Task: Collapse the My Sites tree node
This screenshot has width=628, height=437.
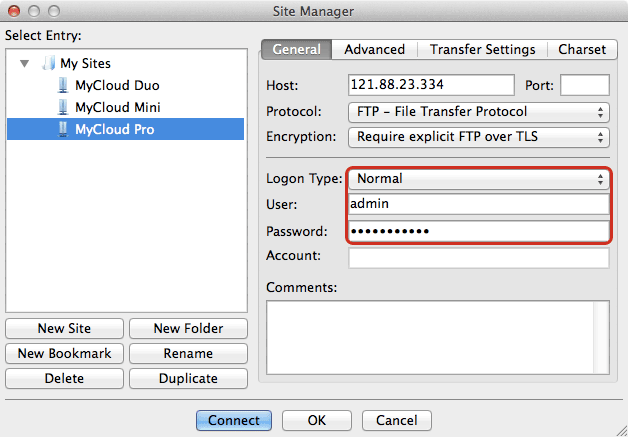Action: click(x=24, y=63)
